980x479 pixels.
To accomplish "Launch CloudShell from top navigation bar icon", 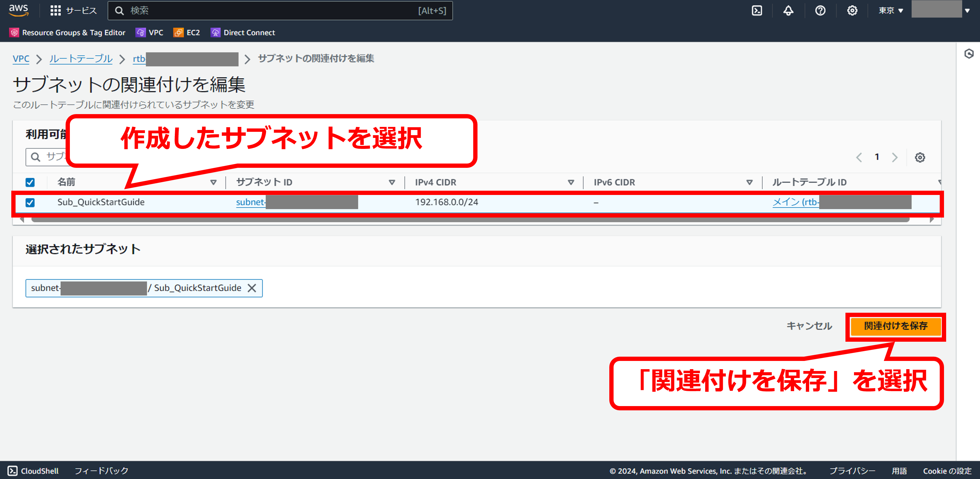I will pos(757,10).
